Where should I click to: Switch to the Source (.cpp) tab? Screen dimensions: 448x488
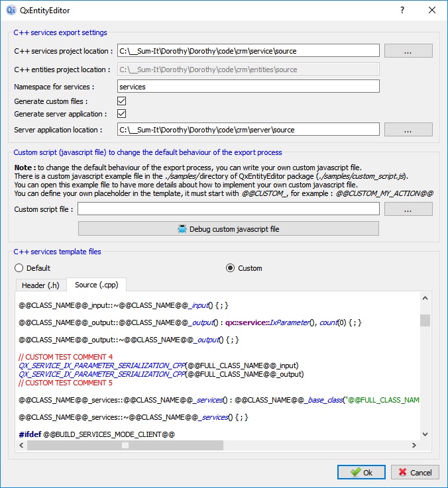(x=97, y=285)
